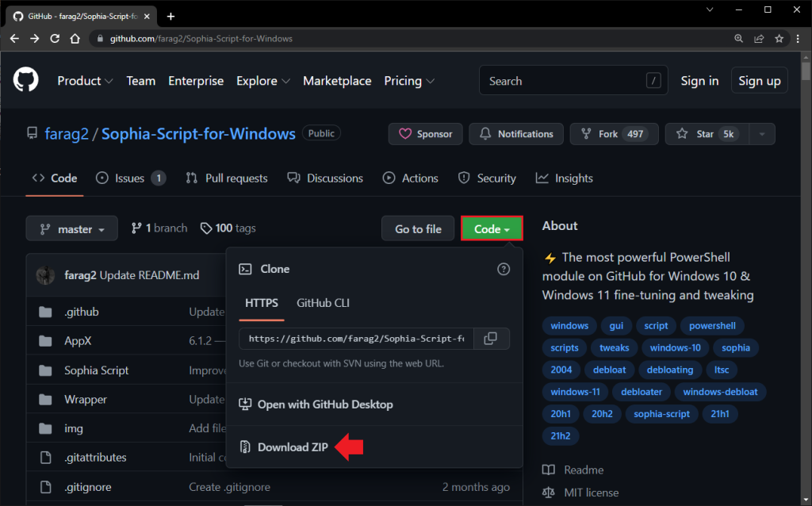Star the repository
812x506 pixels.
tap(707, 134)
